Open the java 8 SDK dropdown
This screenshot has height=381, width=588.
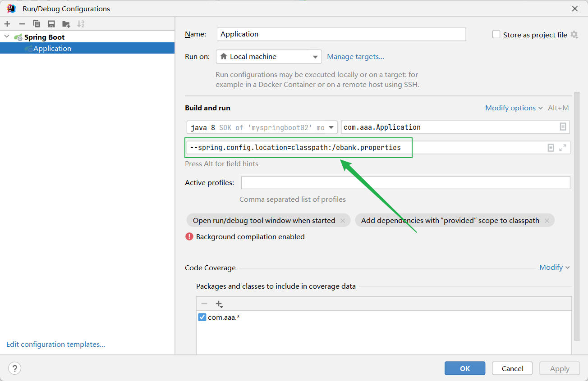[x=262, y=127]
